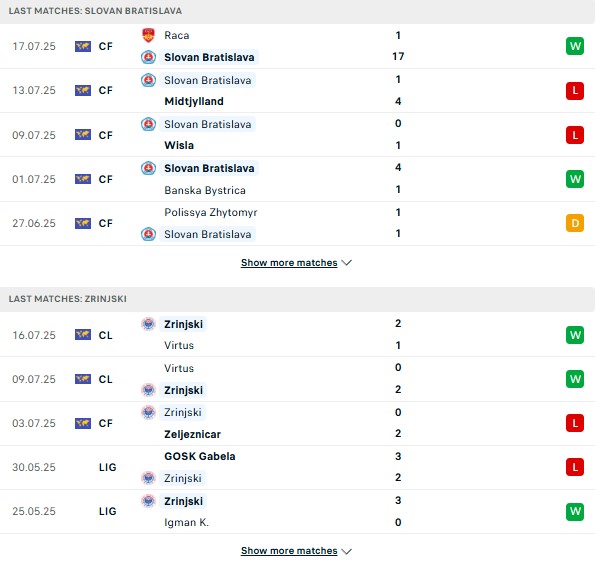Select the Last Matches: Slovan Bratislava header
Image resolution: width=596 pixels, height=571 pixels.
[95, 11]
